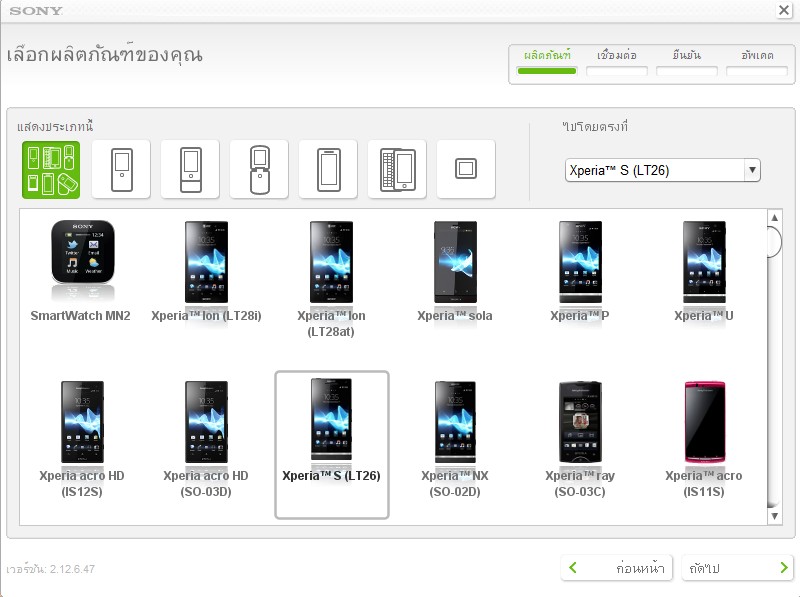Viewport: 800px width, 597px height.
Task: Close the Sony update window
Action: click(x=784, y=10)
